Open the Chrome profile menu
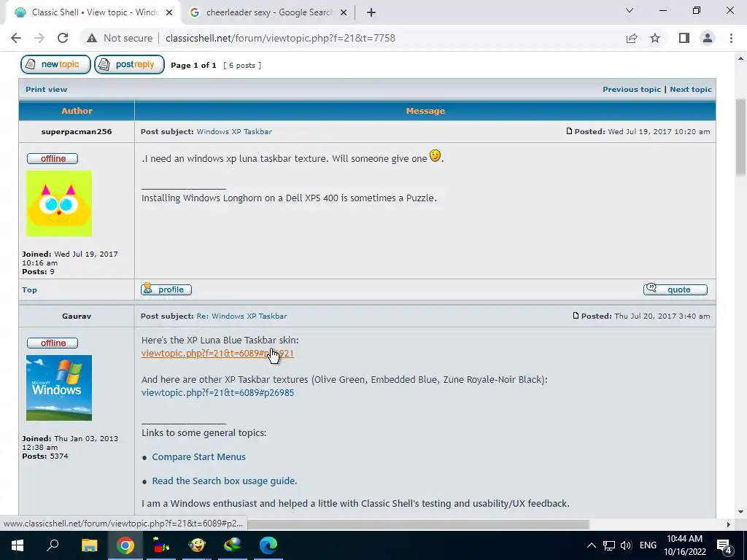This screenshot has height=560, width=747. coord(708,38)
